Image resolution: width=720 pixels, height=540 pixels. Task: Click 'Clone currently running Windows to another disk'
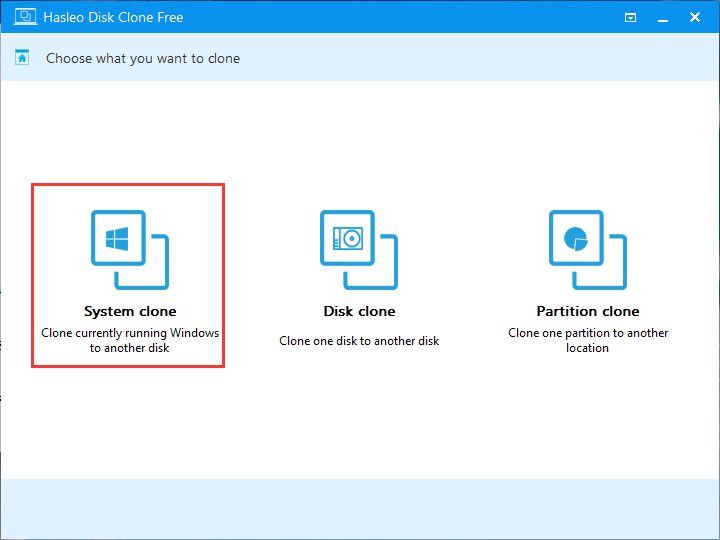[130, 340]
